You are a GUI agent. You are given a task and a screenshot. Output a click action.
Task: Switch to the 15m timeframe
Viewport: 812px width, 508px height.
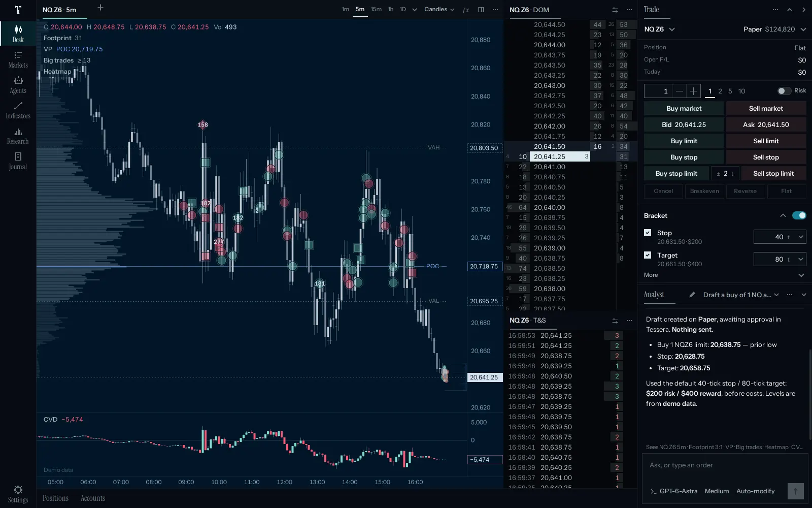click(376, 9)
